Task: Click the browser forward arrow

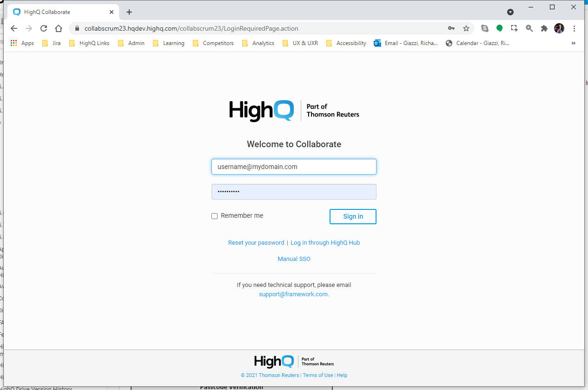Action: point(29,28)
